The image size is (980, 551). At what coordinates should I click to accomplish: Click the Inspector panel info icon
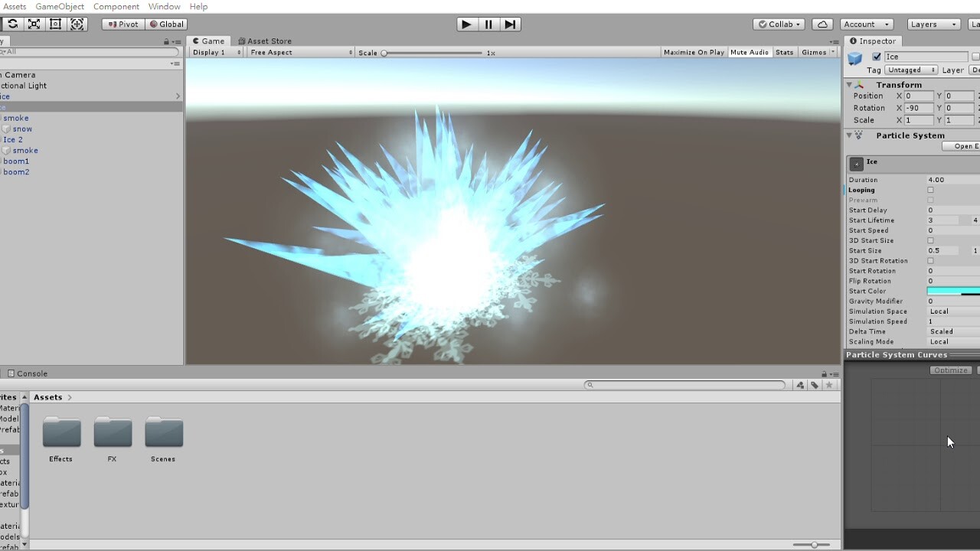click(853, 41)
